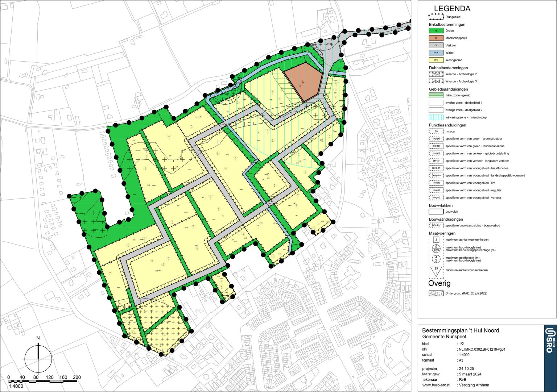Click the schaal value 1:4000 in title block

(x=464, y=355)
